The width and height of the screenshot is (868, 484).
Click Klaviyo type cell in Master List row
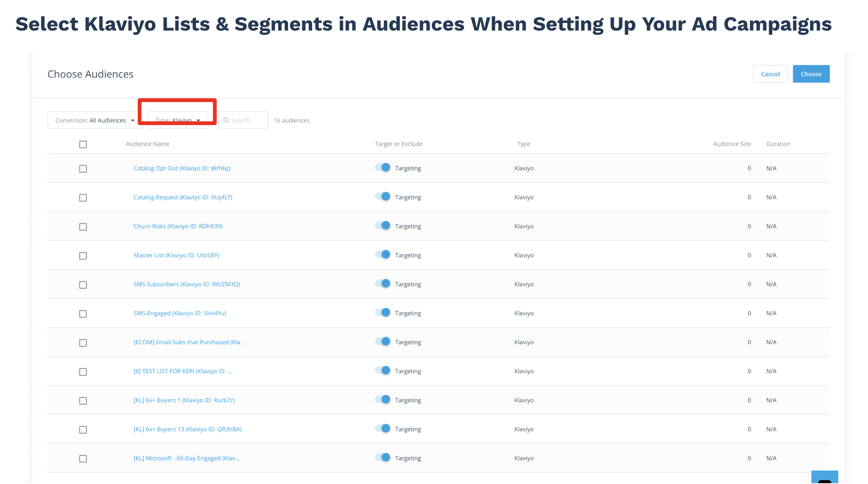click(524, 255)
